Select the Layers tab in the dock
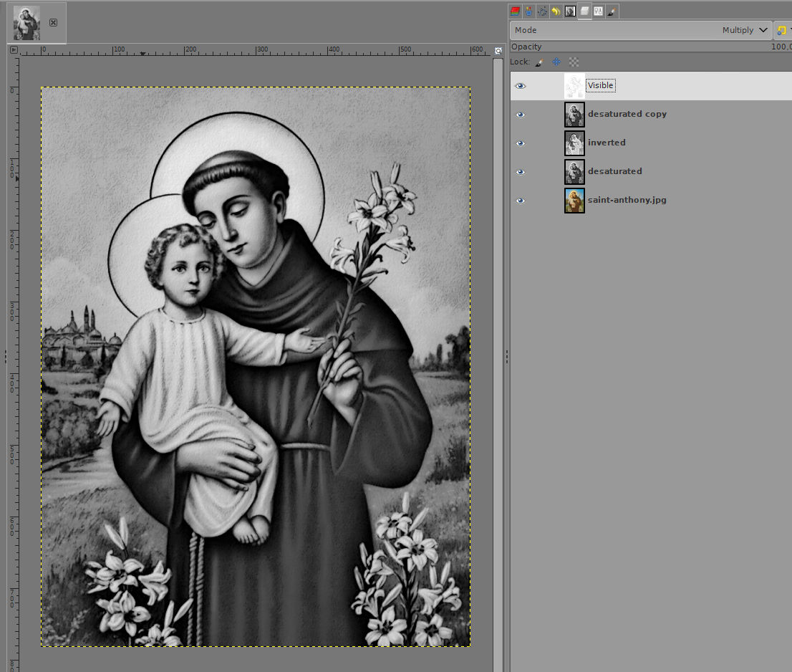The image size is (792, 672). 584,11
